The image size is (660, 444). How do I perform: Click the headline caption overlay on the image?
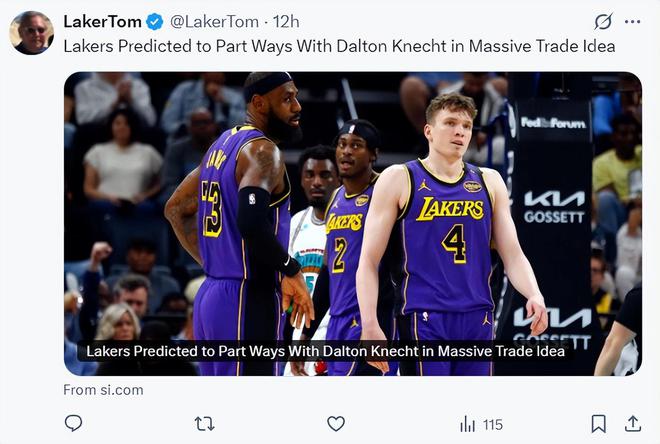coord(325,351)
